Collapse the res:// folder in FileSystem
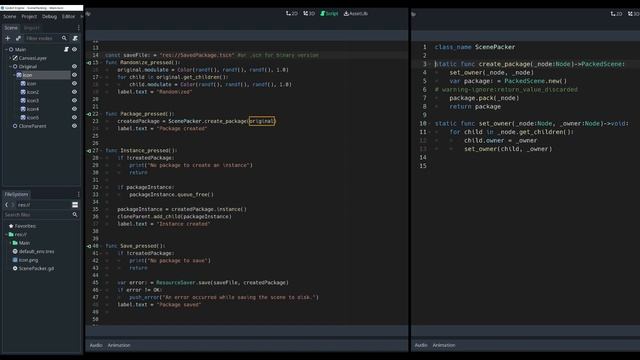This screenshot has width=640, height=360. point(6,234)
